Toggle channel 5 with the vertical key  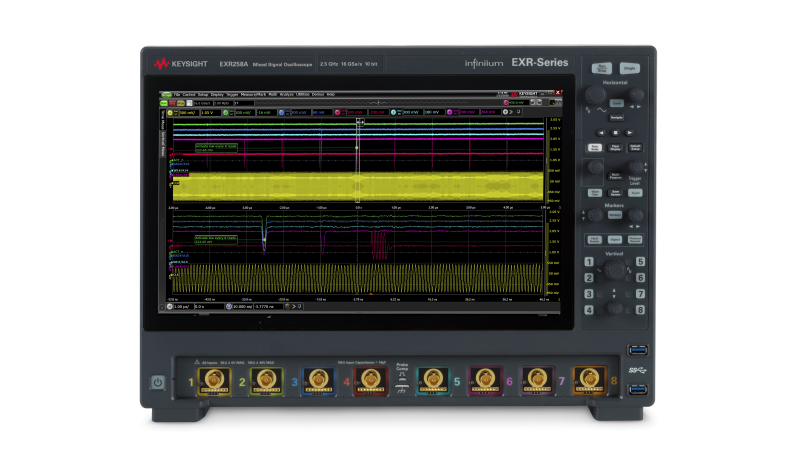point(640,262)
